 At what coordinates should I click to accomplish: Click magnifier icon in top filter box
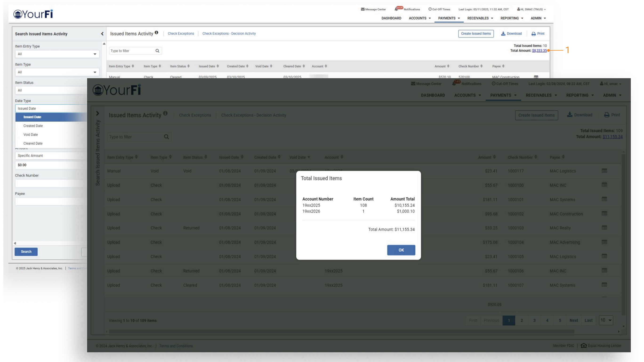157,51
